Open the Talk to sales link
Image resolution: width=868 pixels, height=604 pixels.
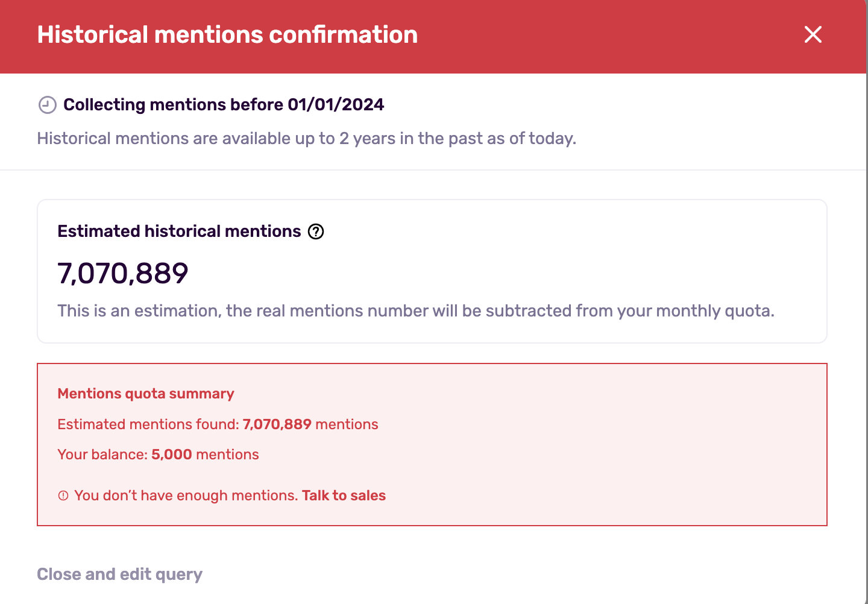[344, 495]
